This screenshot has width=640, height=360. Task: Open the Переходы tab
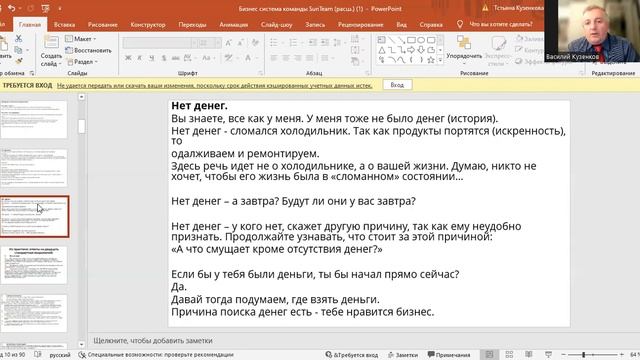192,24
